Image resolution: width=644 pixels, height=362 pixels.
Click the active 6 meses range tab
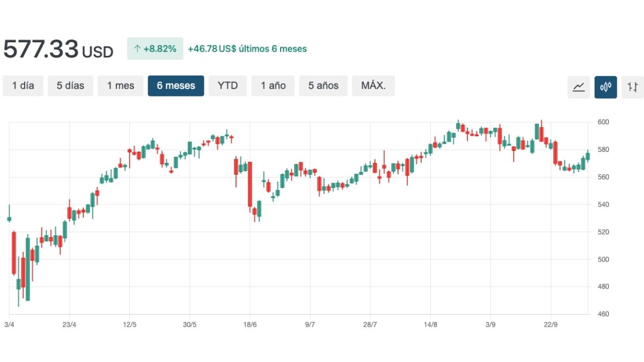pyautogui.click(x=176, y=86)
